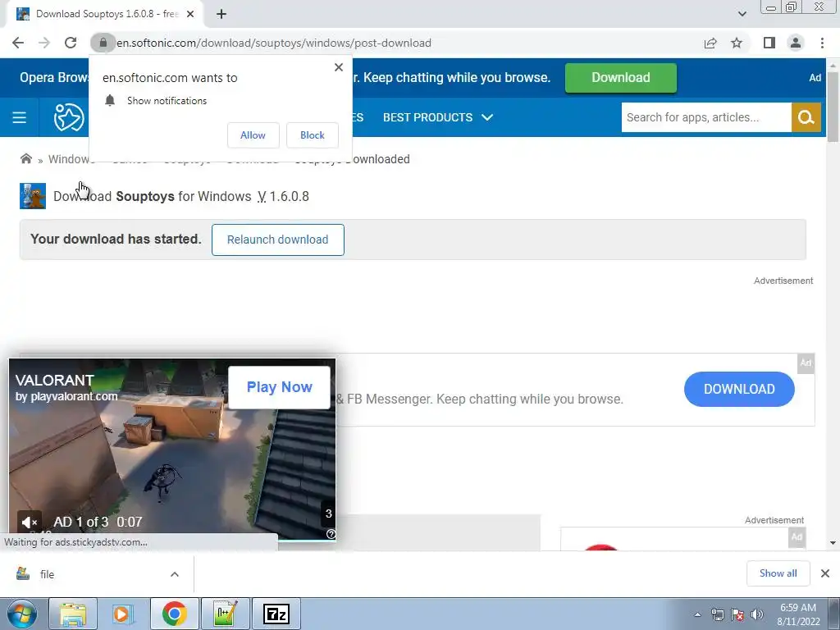840x630 pixels.
Task: Open 7-Zip from the taskbar
Action: 276,614
